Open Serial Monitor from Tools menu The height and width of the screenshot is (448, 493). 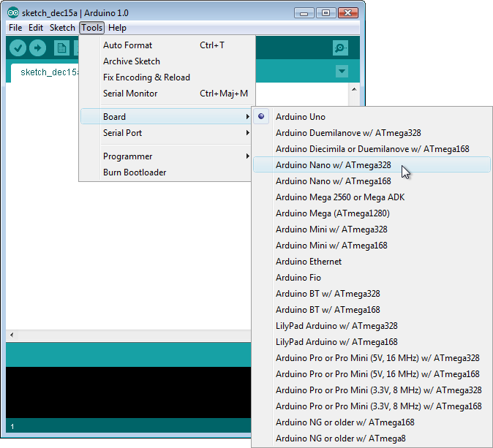[x=166, y=94]
